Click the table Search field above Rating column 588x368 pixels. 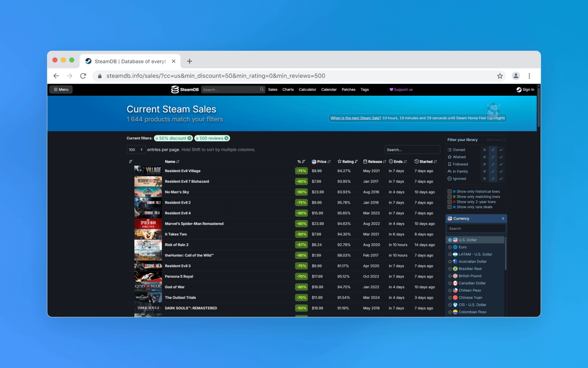point(412,150)
